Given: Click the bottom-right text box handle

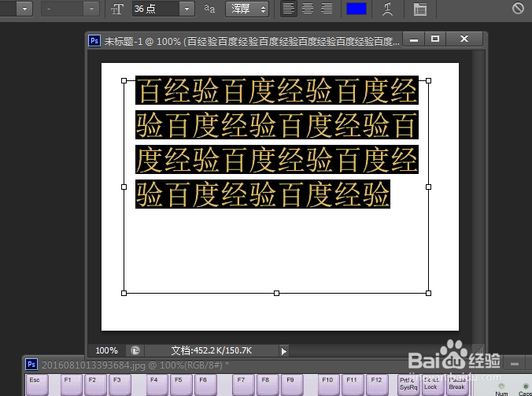Looking at the screenshot, I should pyautogui.click(x=429, y=293).
